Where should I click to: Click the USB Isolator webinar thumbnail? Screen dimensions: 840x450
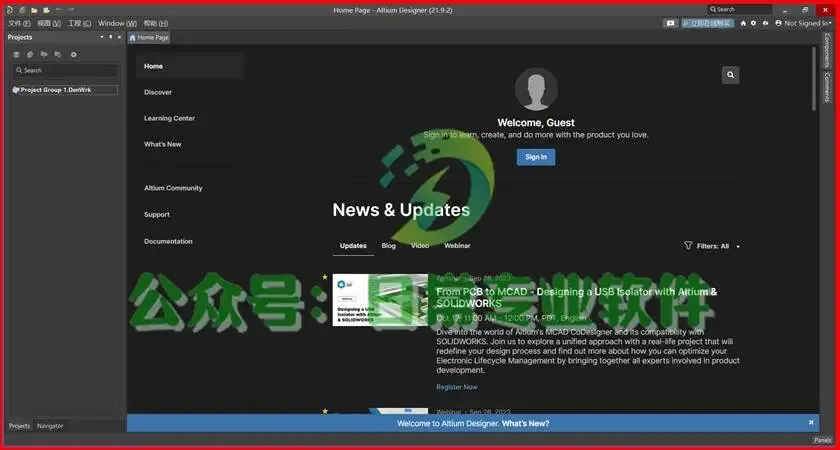point(380,300)
